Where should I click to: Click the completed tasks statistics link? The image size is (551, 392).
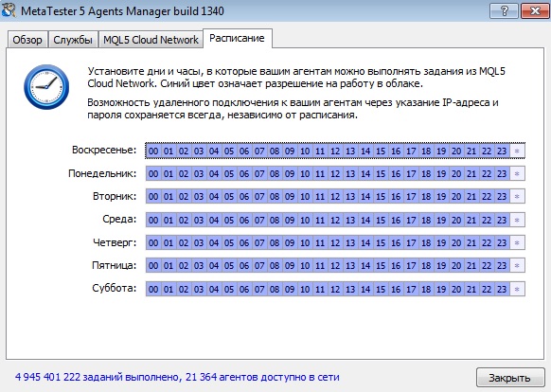click(x=177, y=377)
